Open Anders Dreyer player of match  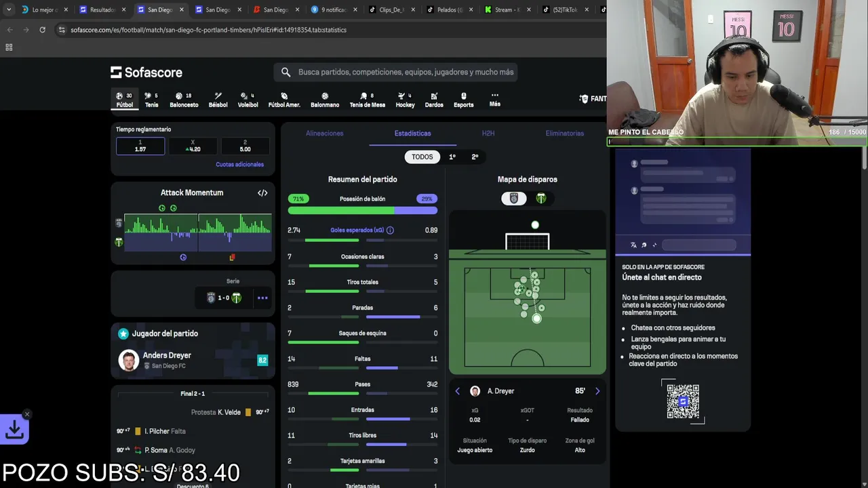193,360
